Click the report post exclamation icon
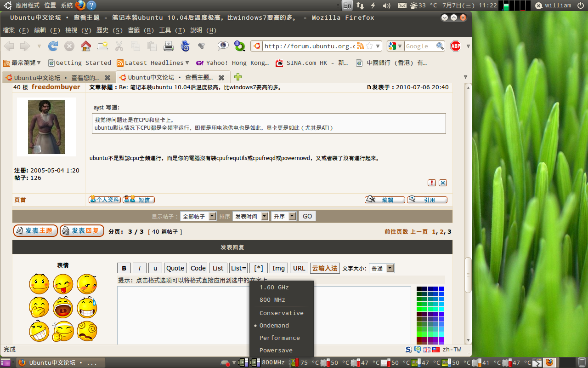Screen dimensions: 588x368 click(x=432, y=183)
